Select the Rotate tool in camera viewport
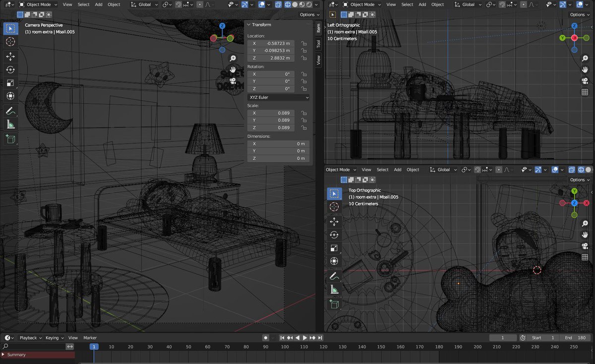This screenshot has height=364, width=595. (x=10, y=70)
